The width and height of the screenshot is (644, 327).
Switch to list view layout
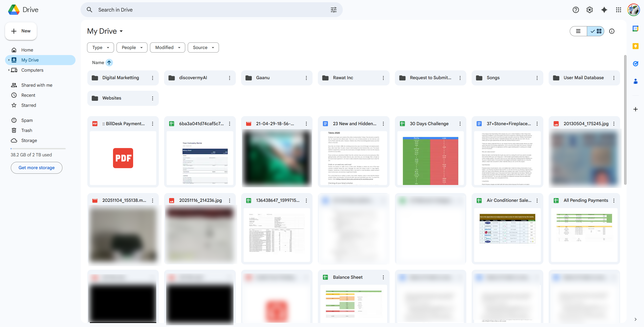578,31
